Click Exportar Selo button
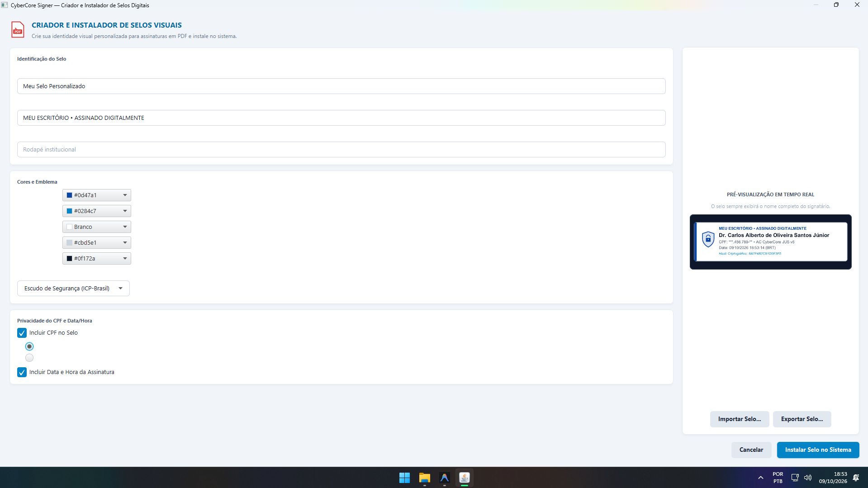Screen dimensions: 868x488 (x=802, y=419)
